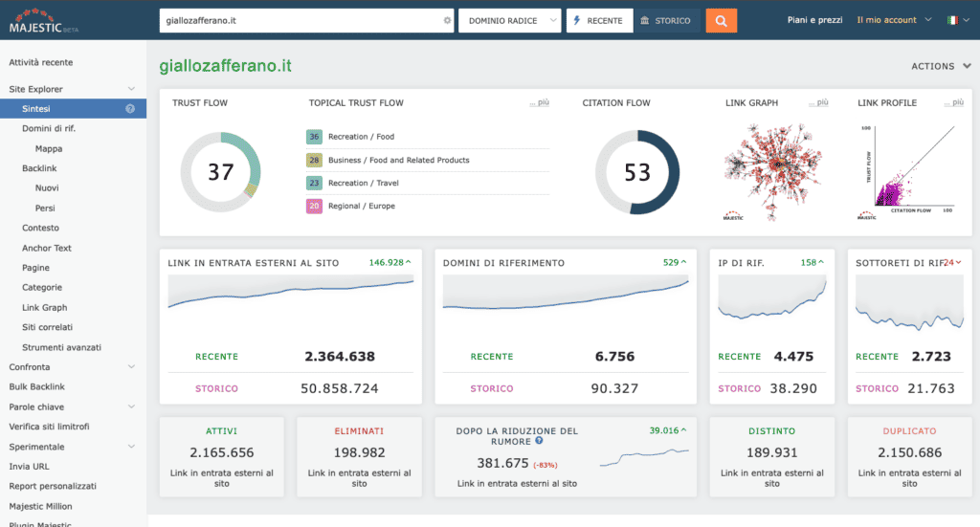Click più link beside Topical Trust Flow
Screen dimensions: 980x527
pos(540,102)
